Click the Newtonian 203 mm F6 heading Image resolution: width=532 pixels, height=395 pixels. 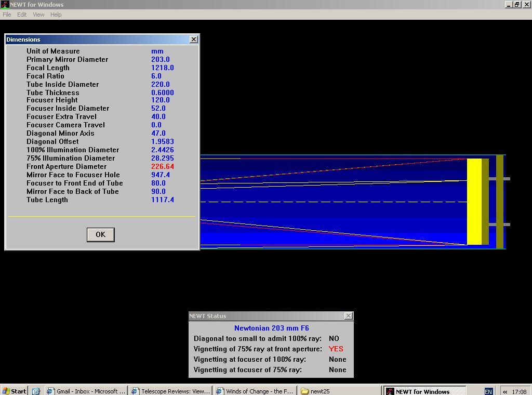click(271, 328)
